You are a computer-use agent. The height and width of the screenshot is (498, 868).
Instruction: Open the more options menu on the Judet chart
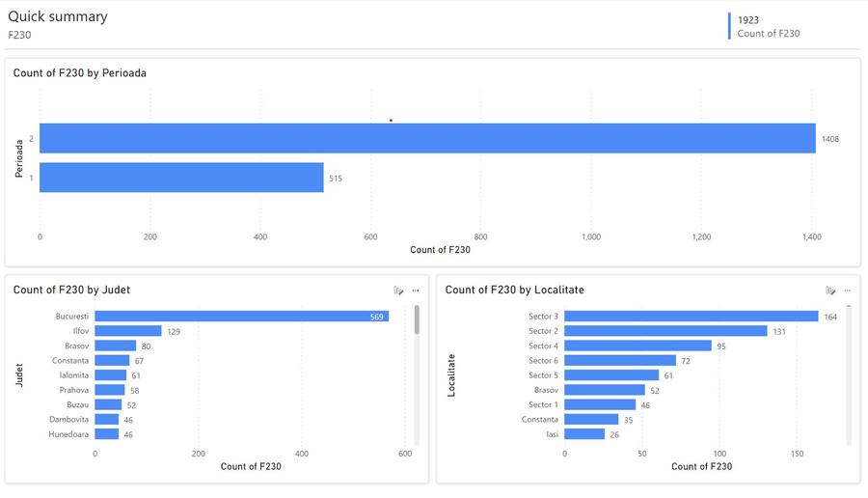coord(415,290)
